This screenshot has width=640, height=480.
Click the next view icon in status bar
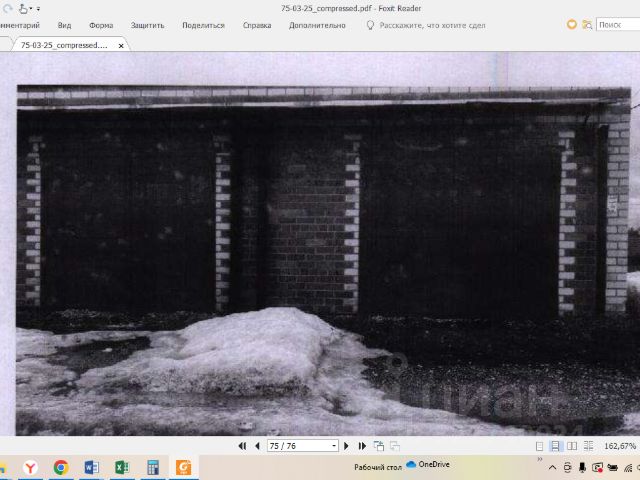tap(395, 446)
